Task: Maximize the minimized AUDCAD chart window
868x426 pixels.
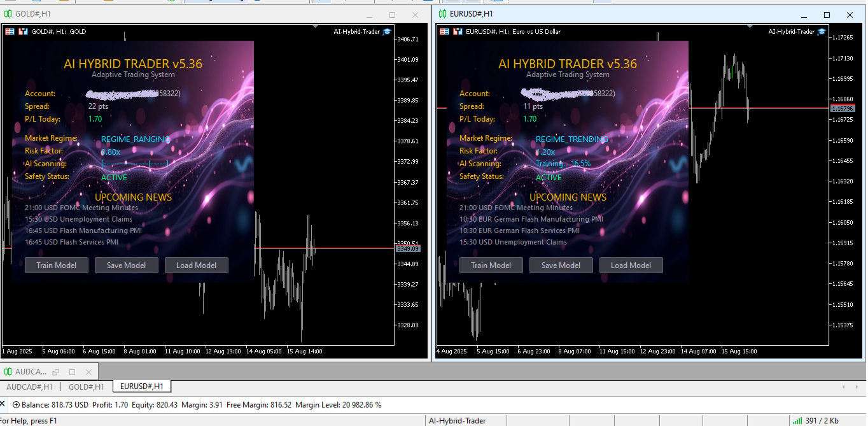Action: pyautogui.click(x=73, y=371)
